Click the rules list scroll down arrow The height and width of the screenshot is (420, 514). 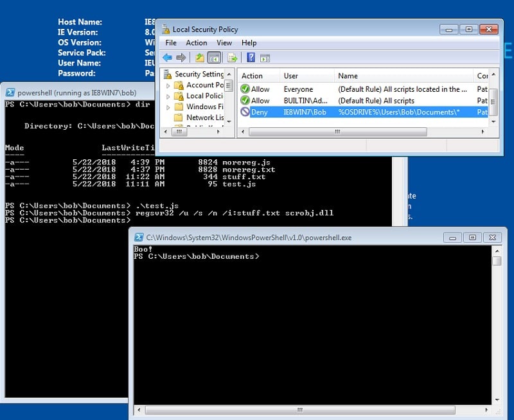coord(493,121)
